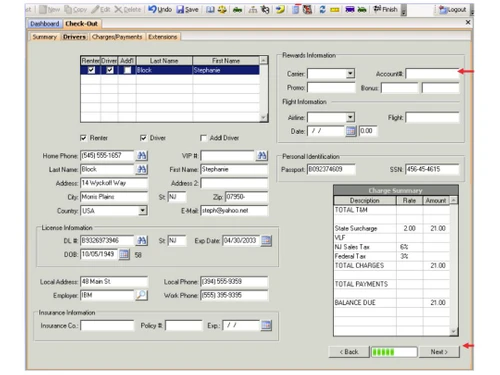The height and width of the screenshot is (375, 500).
Task: Click Charge Summary scroll-up arrow
Action: (x=453, y=200)
